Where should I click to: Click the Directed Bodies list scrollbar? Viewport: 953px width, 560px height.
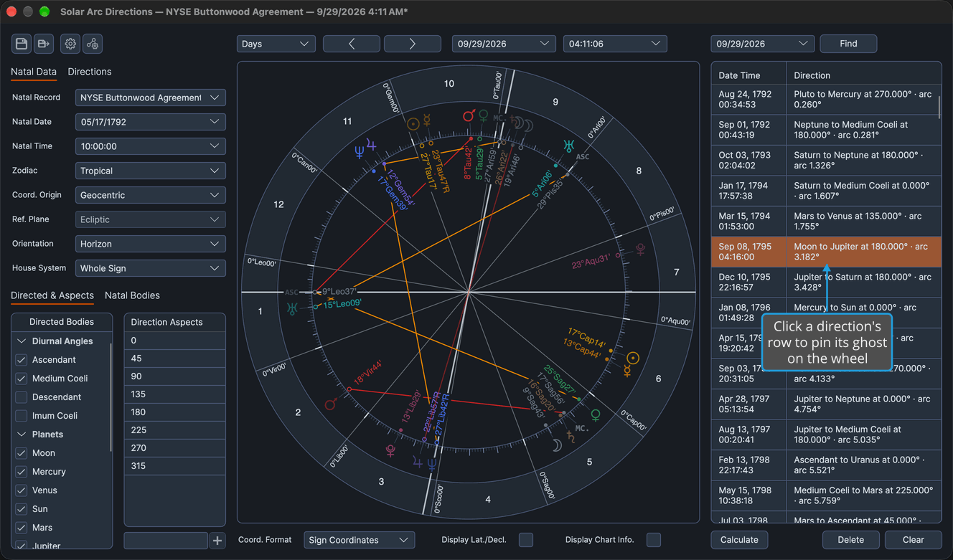[x=111, y=398]
